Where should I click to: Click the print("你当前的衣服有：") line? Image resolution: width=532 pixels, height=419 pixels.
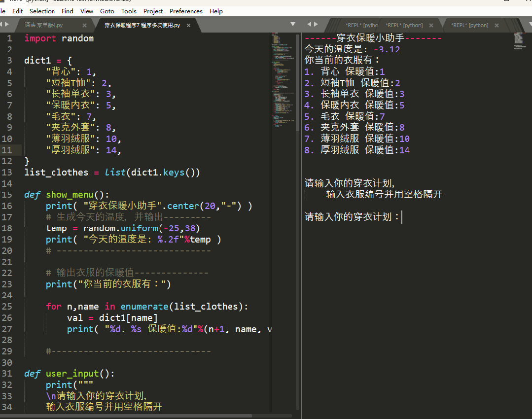(108, 284)
